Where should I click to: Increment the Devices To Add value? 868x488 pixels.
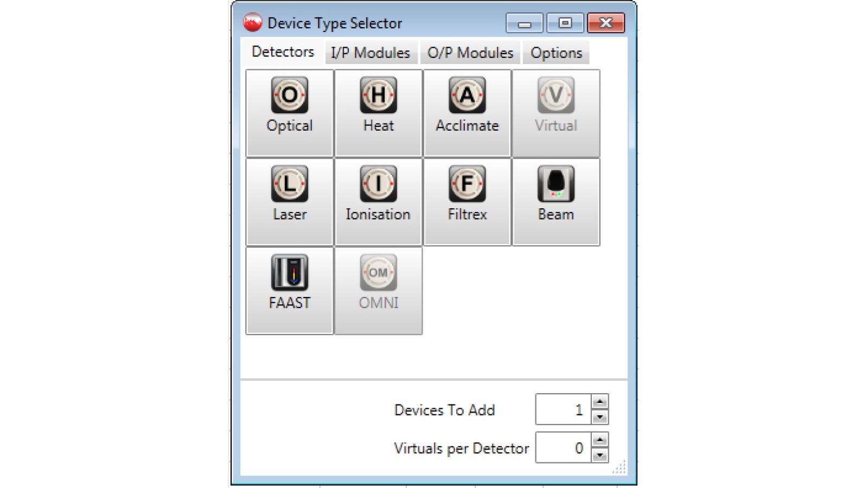[x=599, y=402]
